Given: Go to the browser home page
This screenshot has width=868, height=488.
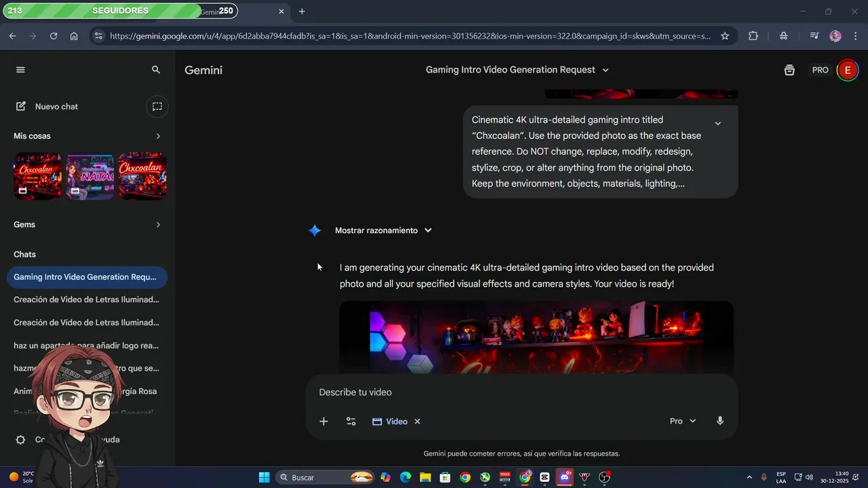Looking at the screenshot, I should pyautogui.click(x=74, y=36).
